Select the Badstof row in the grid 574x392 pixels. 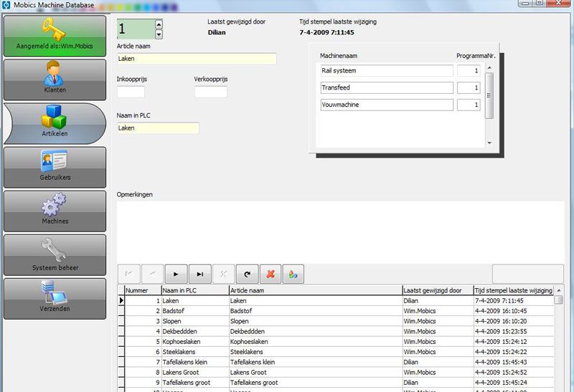coord(194,311)
